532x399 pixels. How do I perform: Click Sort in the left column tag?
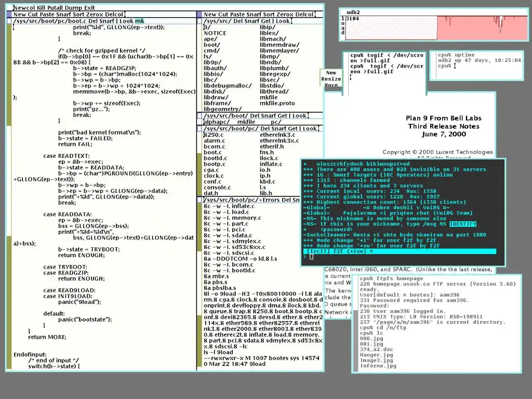coord(79,14)
